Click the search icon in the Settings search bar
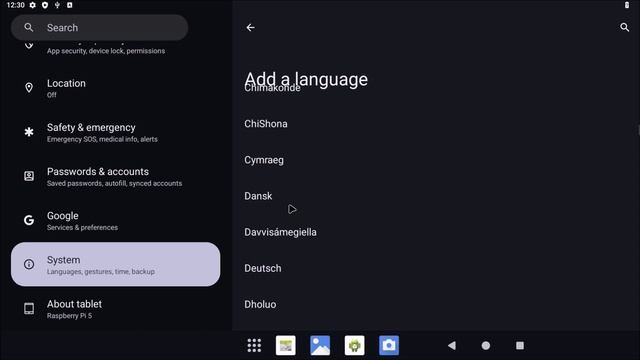This screenshot has width=640, height=360. pyautogui.click(x=29, y=27)
